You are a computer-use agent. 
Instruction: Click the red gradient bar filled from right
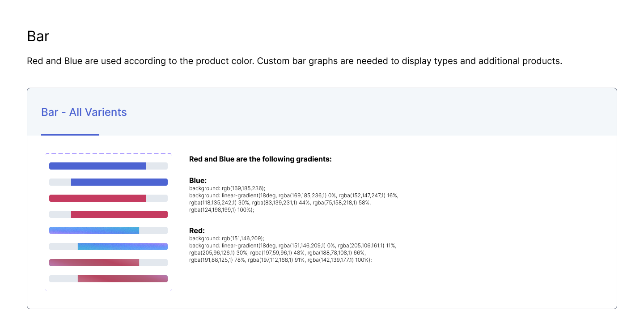pyautogui.click(x=123, y=279)
